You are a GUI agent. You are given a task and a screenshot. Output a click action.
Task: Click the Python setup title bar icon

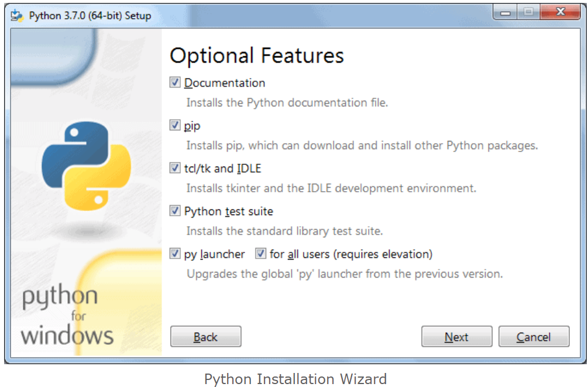[x=17, y=15]
